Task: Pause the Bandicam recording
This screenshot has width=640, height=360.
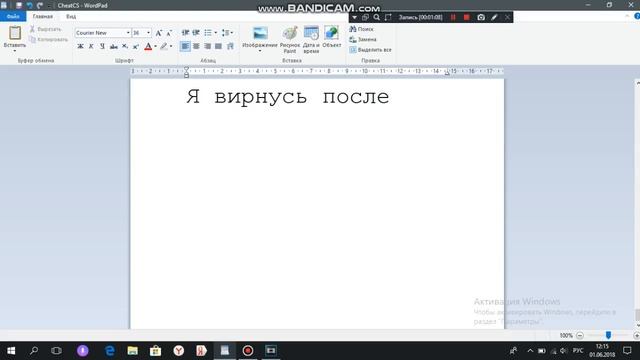Action: click(x=453, y=17)
